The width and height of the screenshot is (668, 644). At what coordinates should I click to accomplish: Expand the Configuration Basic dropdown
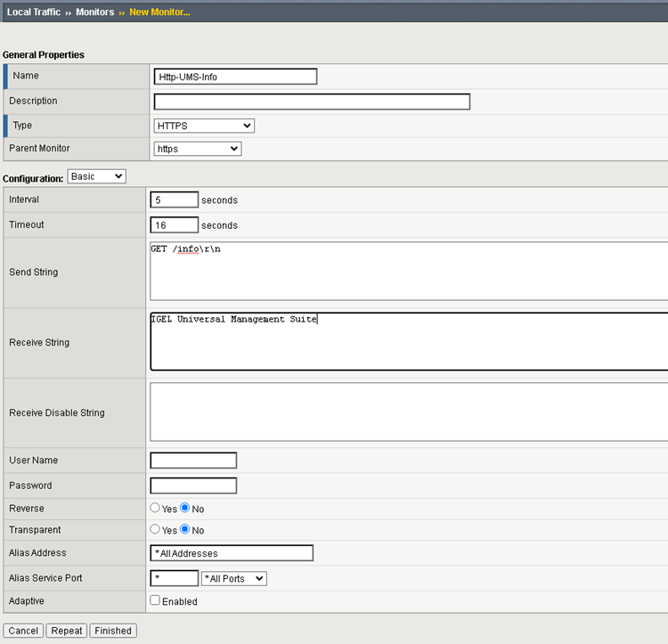coord(97,176)
